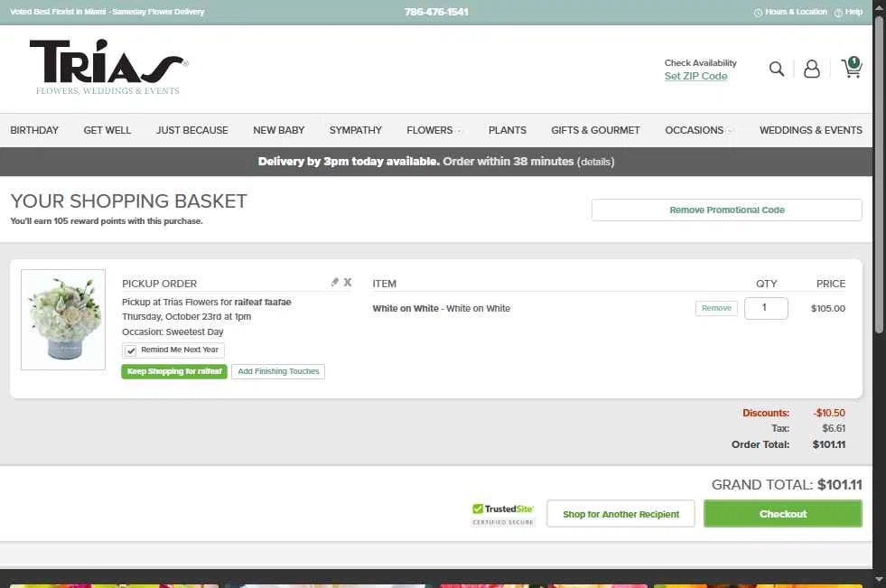Click Add Finishing Touches button

point(278,371)
